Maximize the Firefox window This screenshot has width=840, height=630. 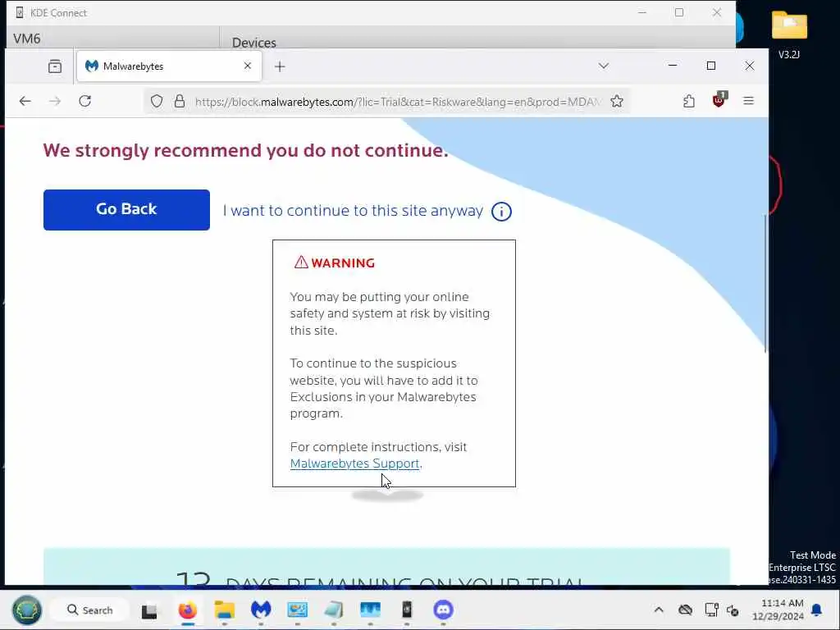(711, 66)
